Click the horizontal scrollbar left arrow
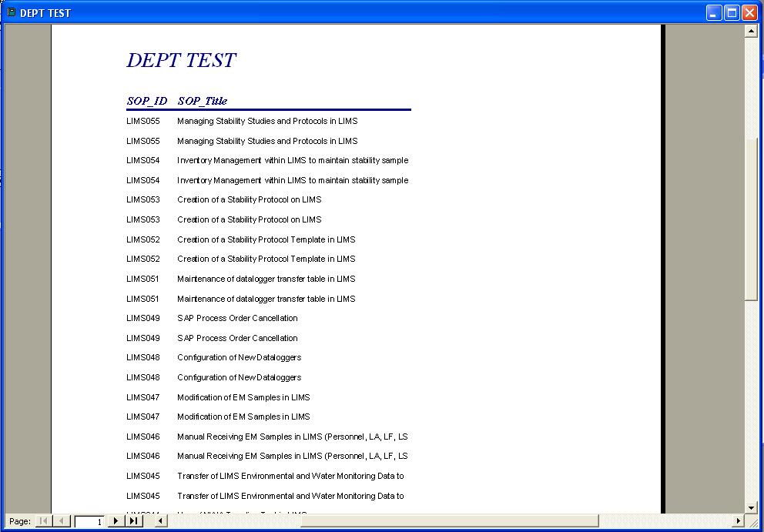 click(x=160, y=520)
